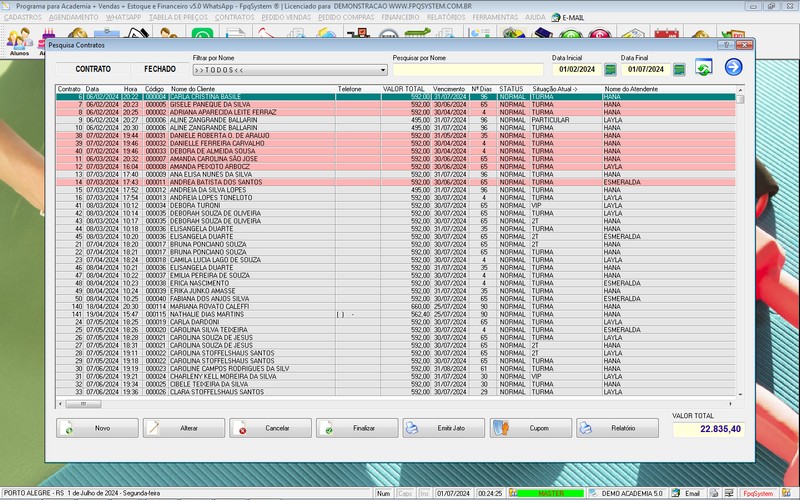Open the calendar picker for Data Inicial
Viewport: 800px width, 500px height.
(610, 69)
